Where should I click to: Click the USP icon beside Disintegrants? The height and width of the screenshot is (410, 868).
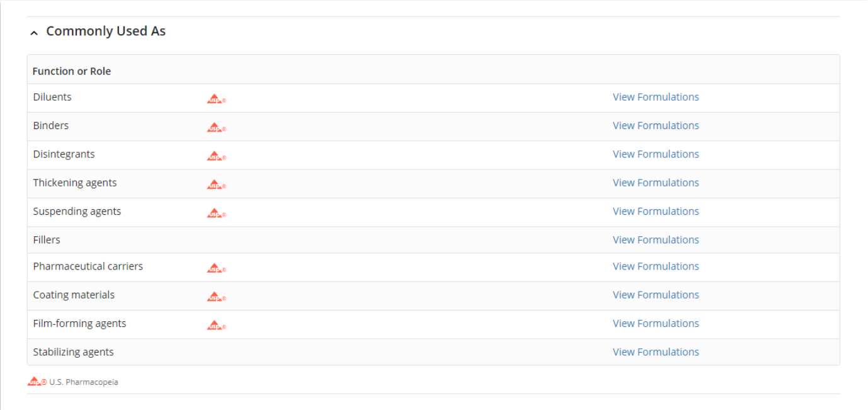point(216,156)
